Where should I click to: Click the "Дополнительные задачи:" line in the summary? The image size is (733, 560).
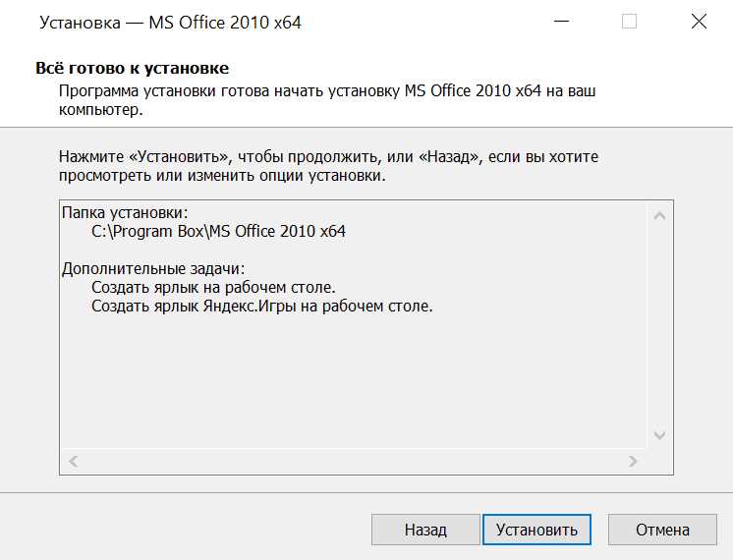click(152, 268)
